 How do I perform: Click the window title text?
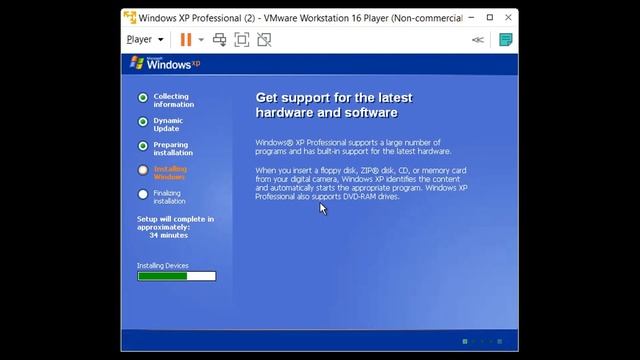pos(300,18)
